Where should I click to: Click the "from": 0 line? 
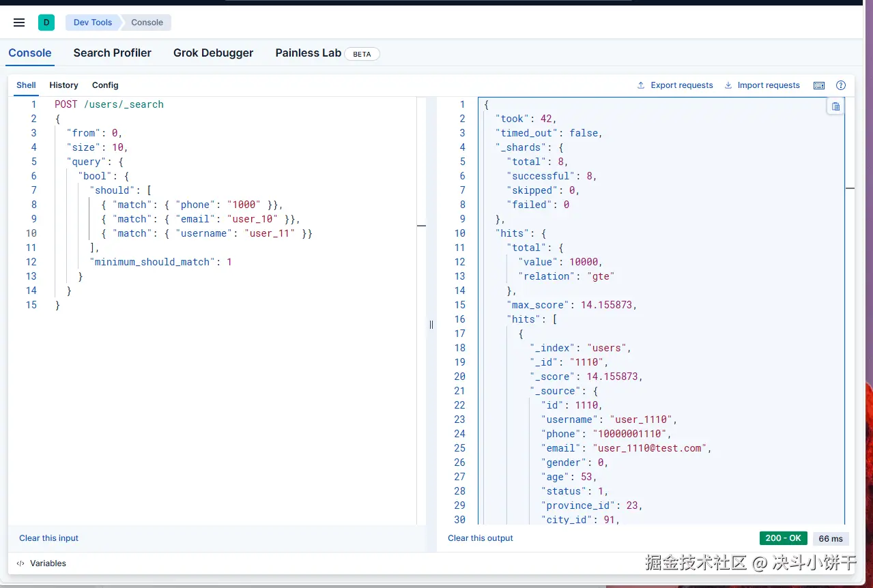94,133
